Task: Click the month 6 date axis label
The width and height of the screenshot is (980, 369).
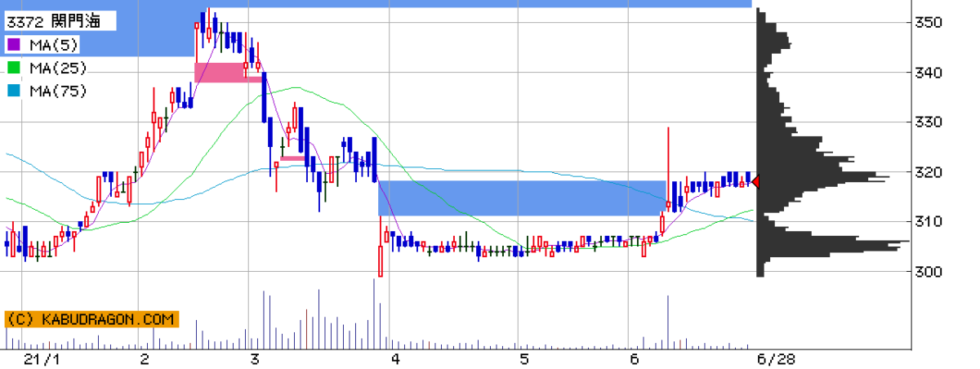Action: coord(634,359)
